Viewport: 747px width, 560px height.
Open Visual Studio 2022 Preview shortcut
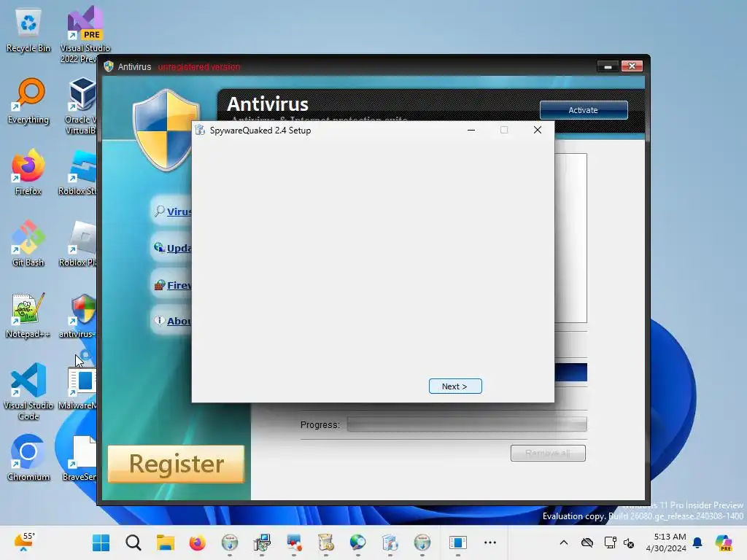[x=85, y=34]
